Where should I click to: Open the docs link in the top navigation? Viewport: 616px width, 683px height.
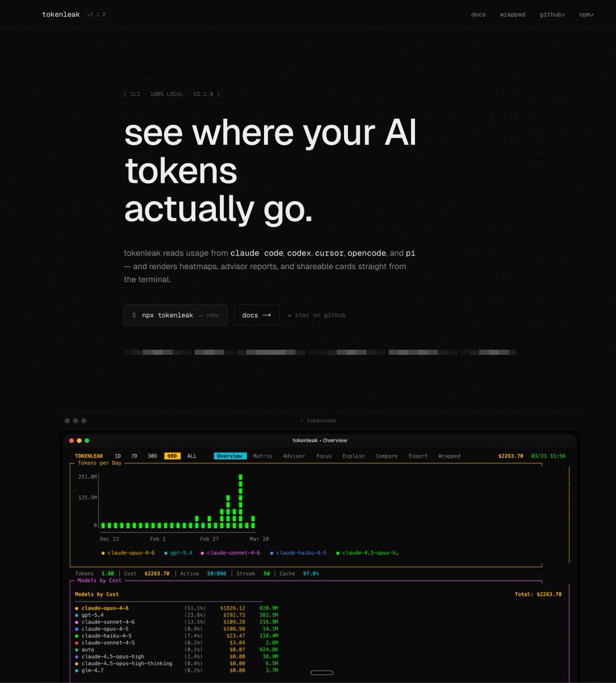coord(478,14)
